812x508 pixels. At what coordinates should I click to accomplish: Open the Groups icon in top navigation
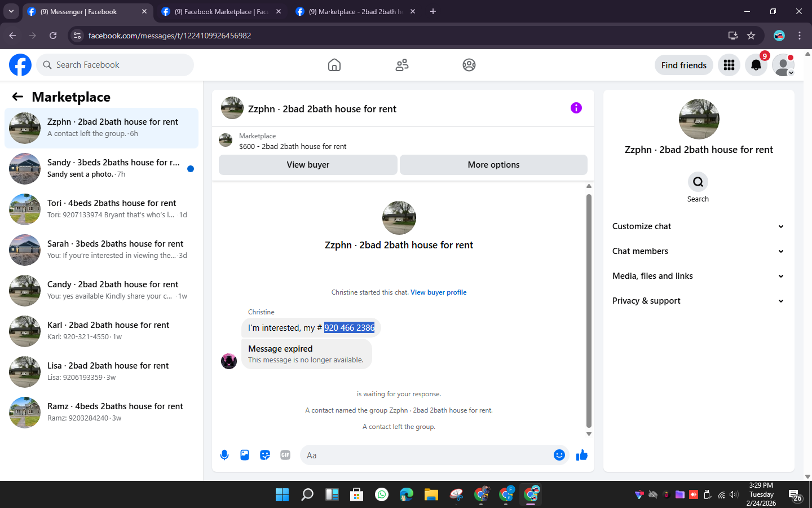tap(469, 65)
